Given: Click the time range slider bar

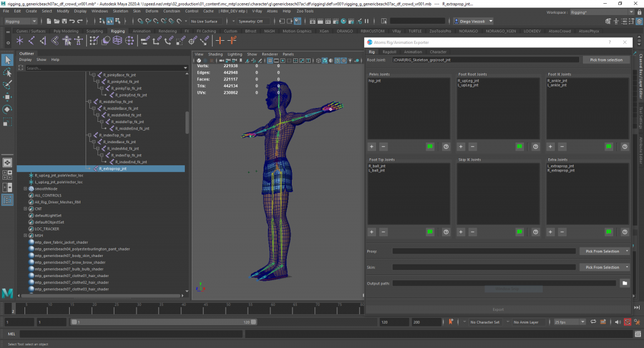Looking at the screenshot, I should coord(164,322).
